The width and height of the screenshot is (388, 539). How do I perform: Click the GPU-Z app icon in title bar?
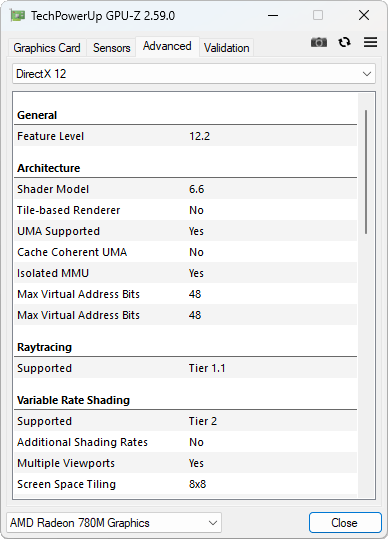pyautogui.click(x=17, y=15)
